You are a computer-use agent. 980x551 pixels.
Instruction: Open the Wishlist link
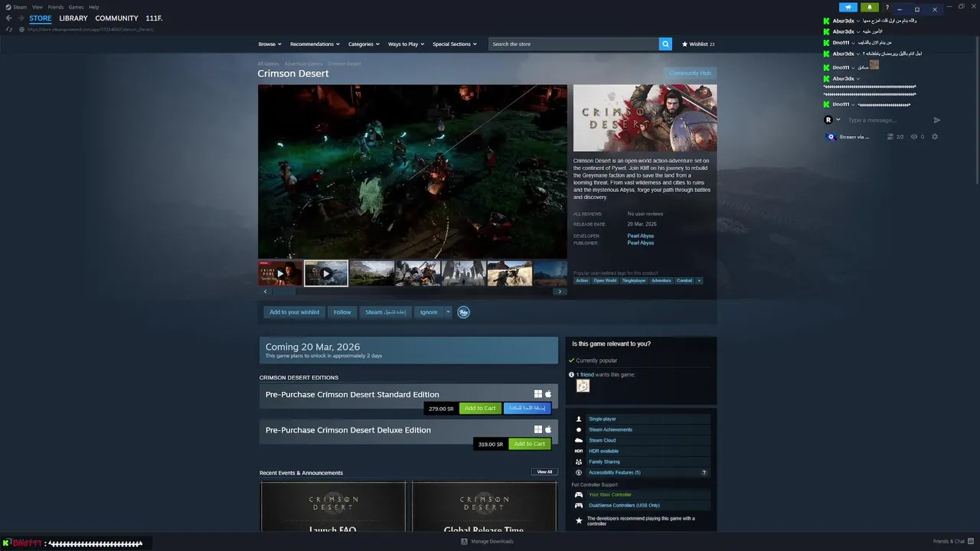[x=698, y=44]
